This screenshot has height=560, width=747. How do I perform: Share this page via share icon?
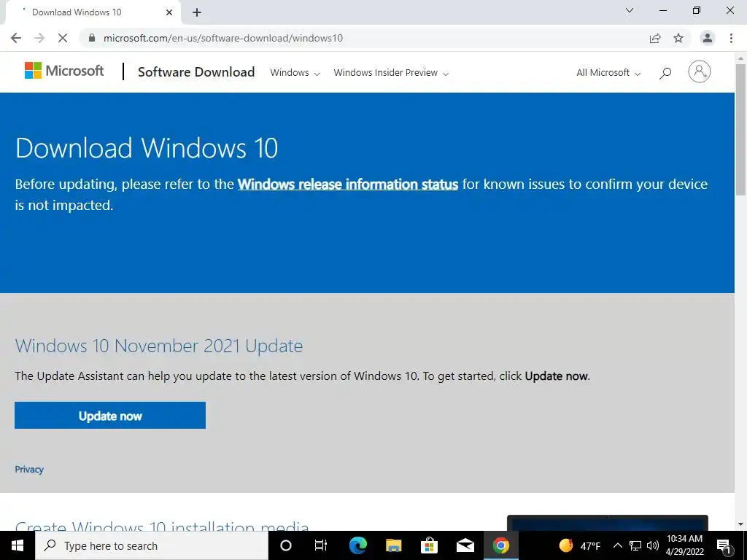(x=655, y=38)
